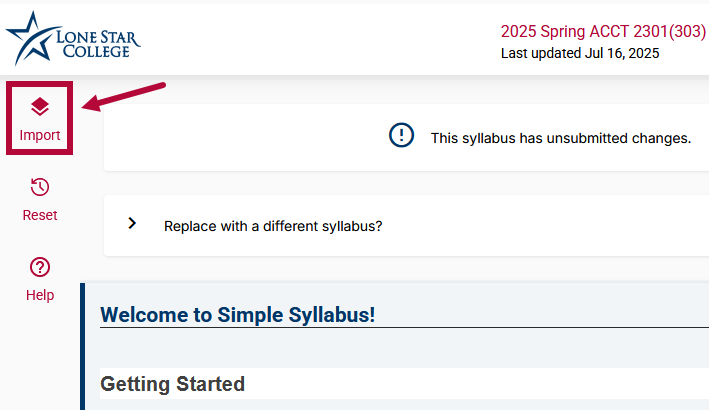Select the Help label in the sidebar

point(40,295)
